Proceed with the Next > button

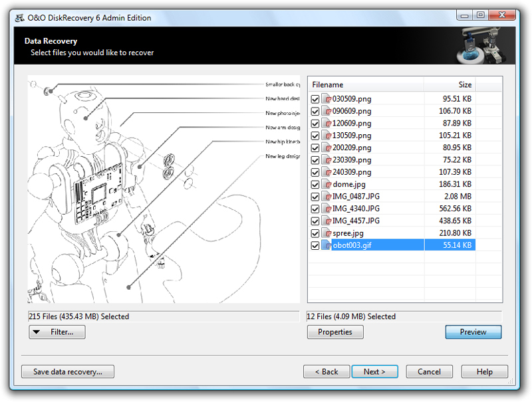tap(374, 372)
